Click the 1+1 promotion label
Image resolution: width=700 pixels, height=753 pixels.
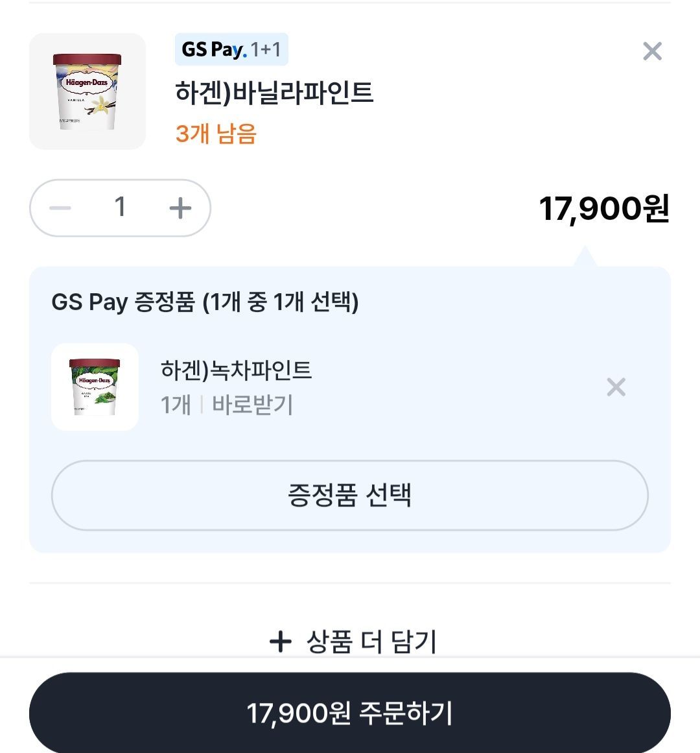click(266, 50)
